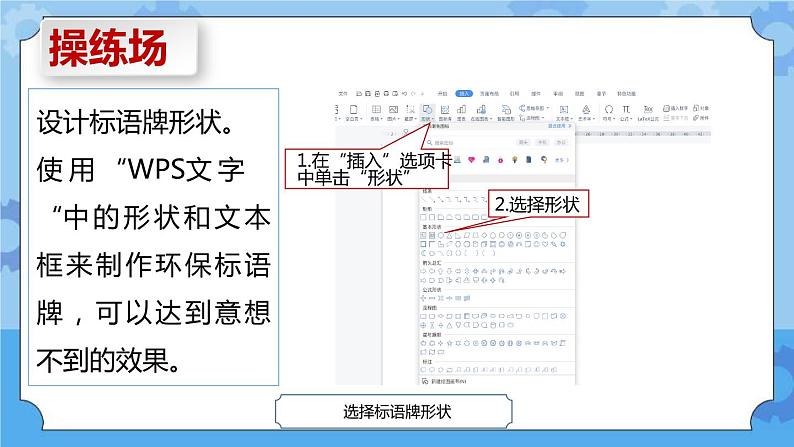The height and width of the screenshot is (447, 794).
Task: Click the 在线图表 online chart icon
Action: click(x=481, y=109)
